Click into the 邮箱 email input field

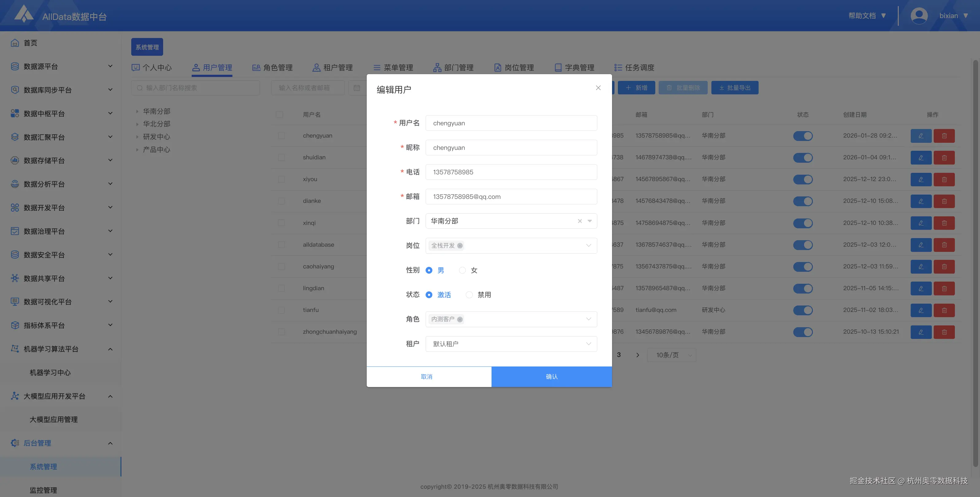click(x=511, y=197)
